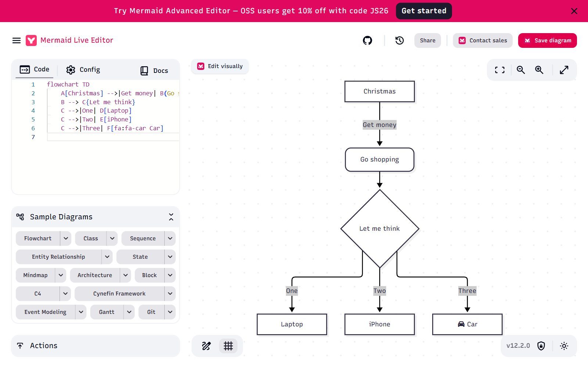Toggle the background grid
Viewport: 588px width, 368px height.
click(x=228, y=346)
